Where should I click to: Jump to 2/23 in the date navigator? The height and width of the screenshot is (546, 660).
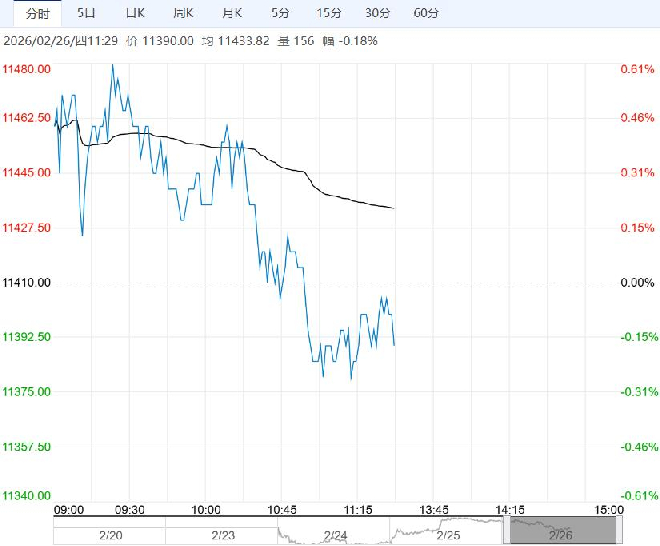tap(222, 535)
